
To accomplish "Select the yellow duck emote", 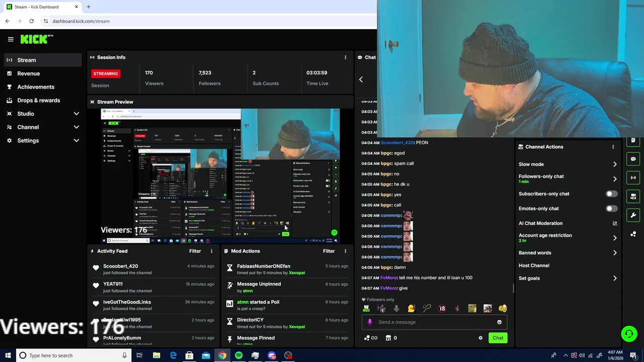I will 412,309.
